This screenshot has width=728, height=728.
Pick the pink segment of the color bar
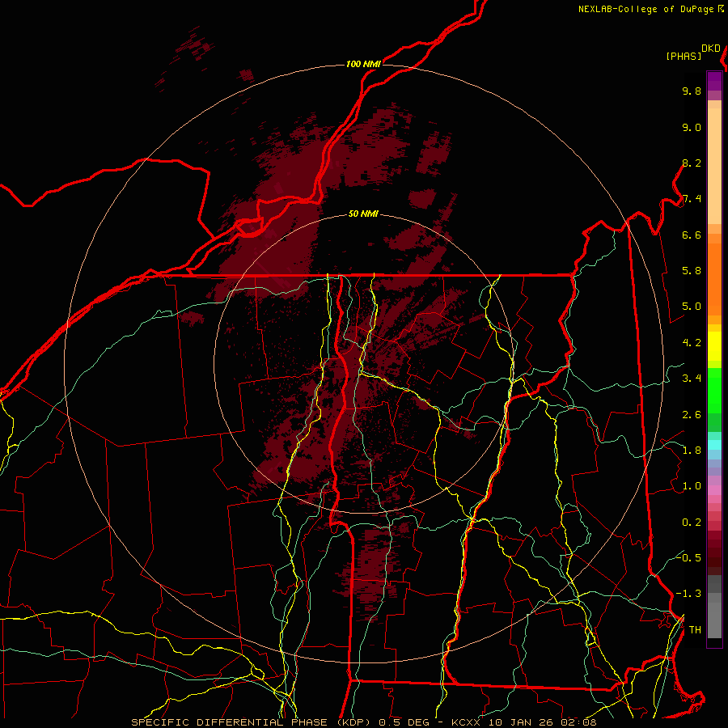pyautogui.click(x=714, y=490)
